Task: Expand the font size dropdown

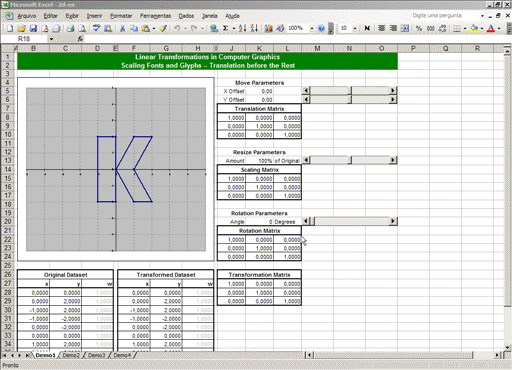Action: click(x=355, y=29)
